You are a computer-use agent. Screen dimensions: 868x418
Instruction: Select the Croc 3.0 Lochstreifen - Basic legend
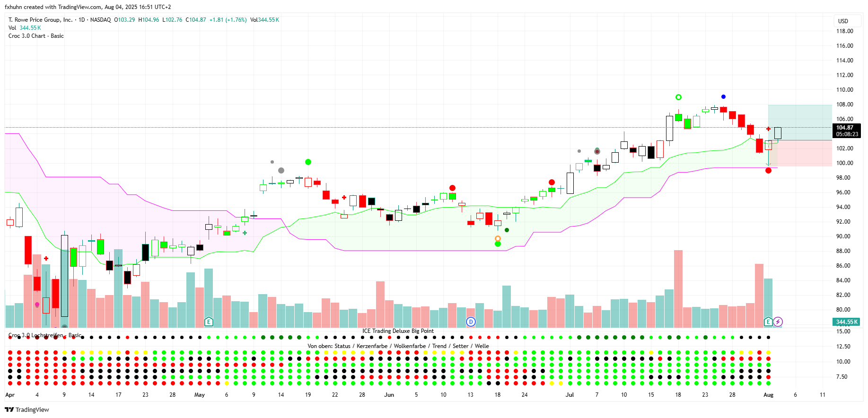45,335
